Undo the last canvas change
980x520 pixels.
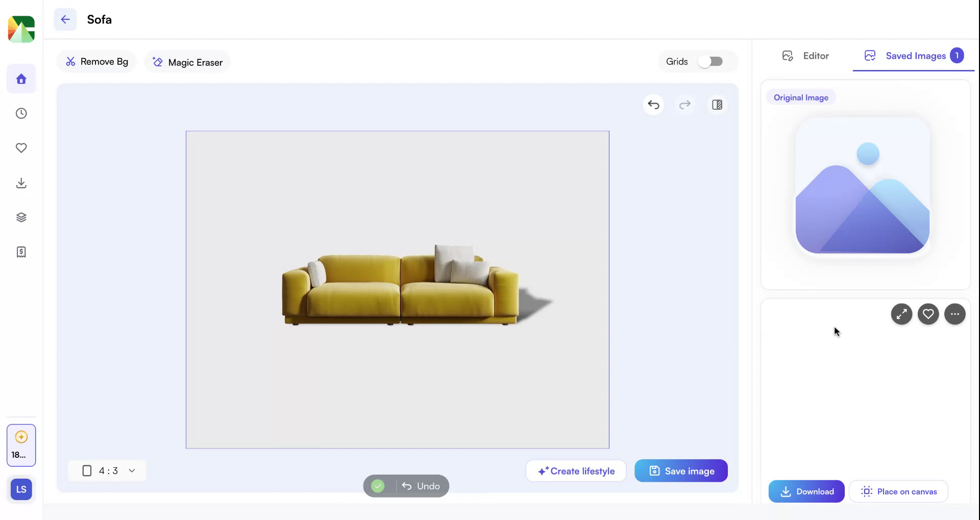[x=653, y=105]
